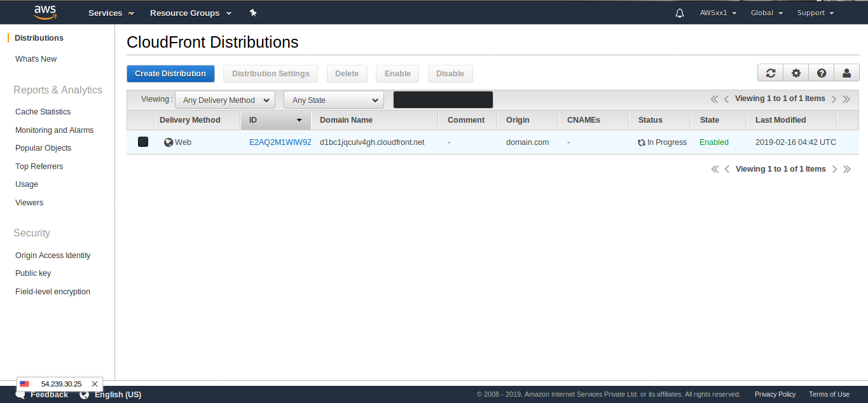Open the Resource Groups menu
This screenshot has height=403, width=868.
tap(191, 13)
